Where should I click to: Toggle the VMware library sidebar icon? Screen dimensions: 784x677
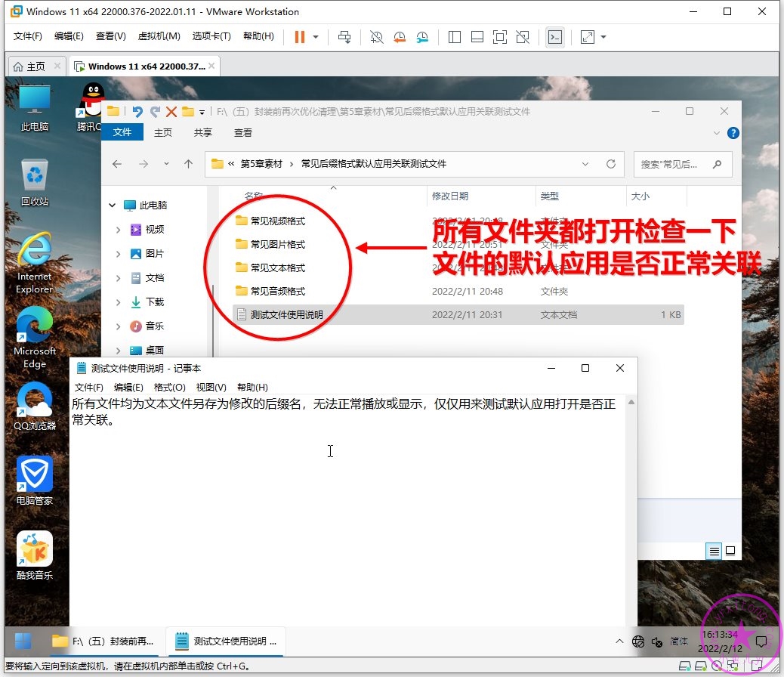[455, 36]
